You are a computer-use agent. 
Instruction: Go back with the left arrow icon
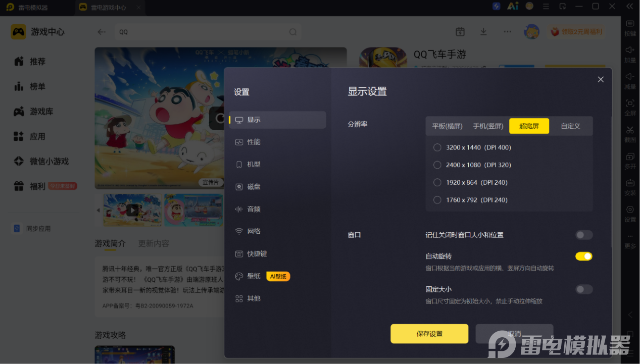click(x=102, y=32)
